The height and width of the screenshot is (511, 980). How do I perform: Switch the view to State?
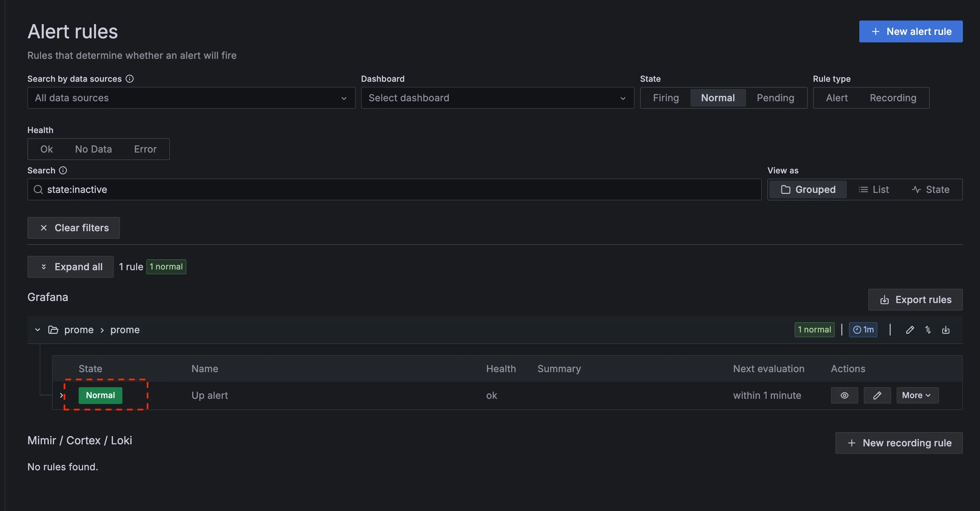click(930, 189)
